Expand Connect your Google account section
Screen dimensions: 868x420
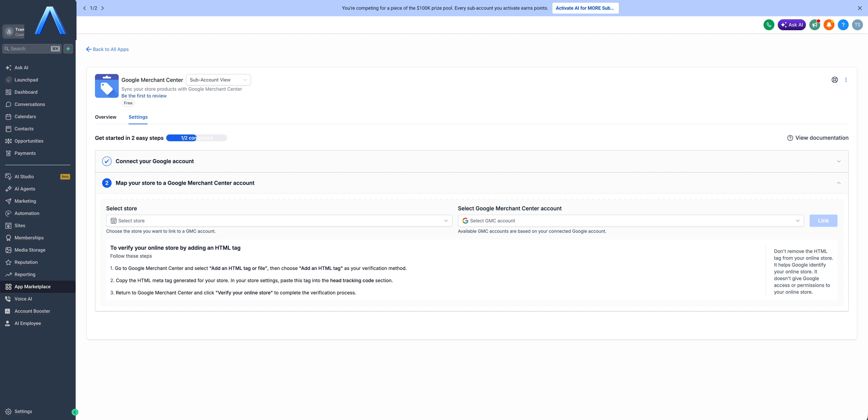tap(471, 161)
